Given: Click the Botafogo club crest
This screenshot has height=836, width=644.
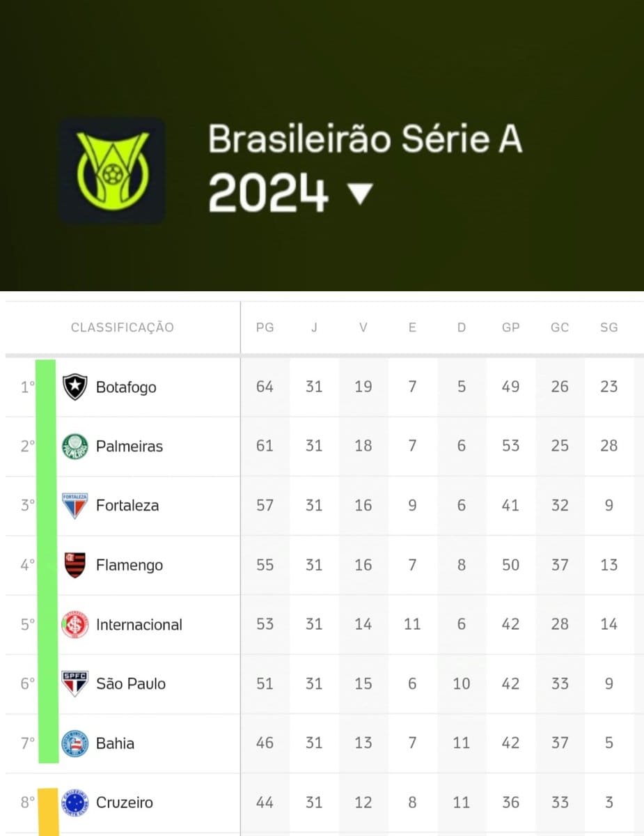Looking at the screenshot, I should pyautogui.click(x=75, y=387).
